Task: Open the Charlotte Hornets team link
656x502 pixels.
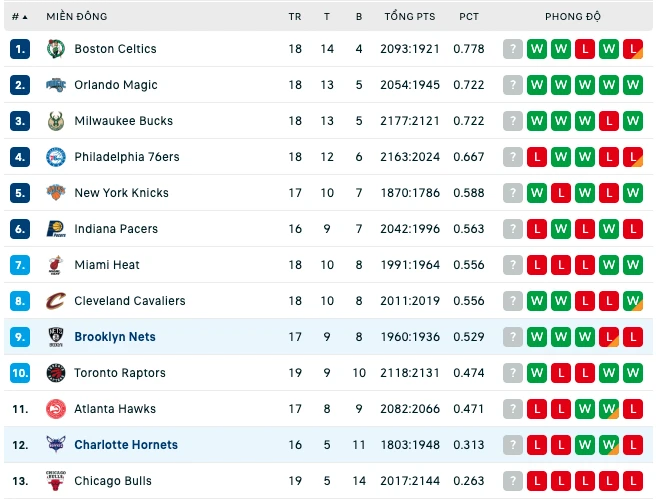Action: point(126,445)
